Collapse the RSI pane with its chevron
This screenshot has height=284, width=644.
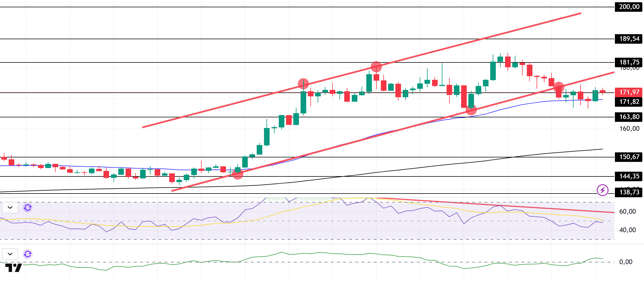pyautogui.click(x=10, y=208)
